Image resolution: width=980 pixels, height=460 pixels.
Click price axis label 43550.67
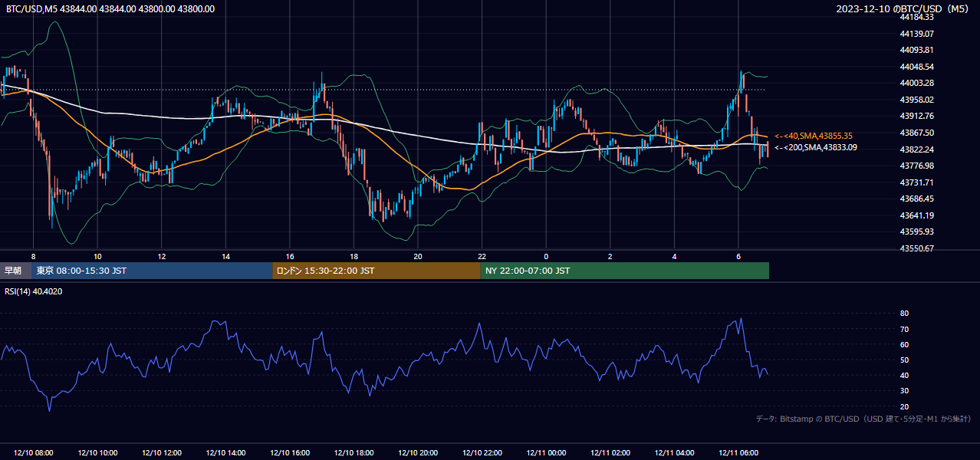pos(916,248)
